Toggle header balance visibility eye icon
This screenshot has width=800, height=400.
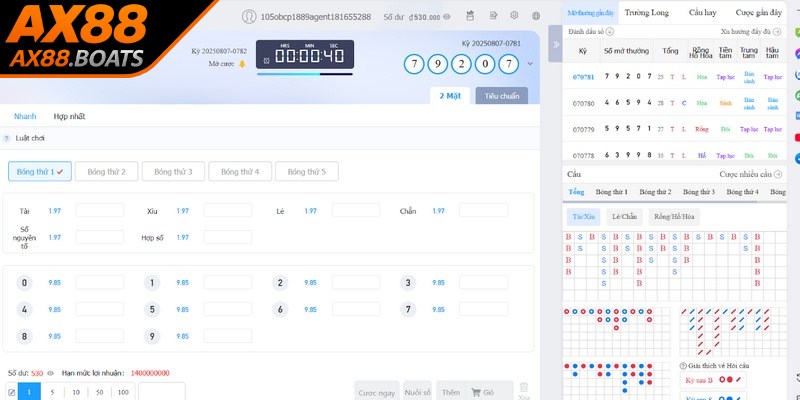pyautogui.click(x=447, y=17)
